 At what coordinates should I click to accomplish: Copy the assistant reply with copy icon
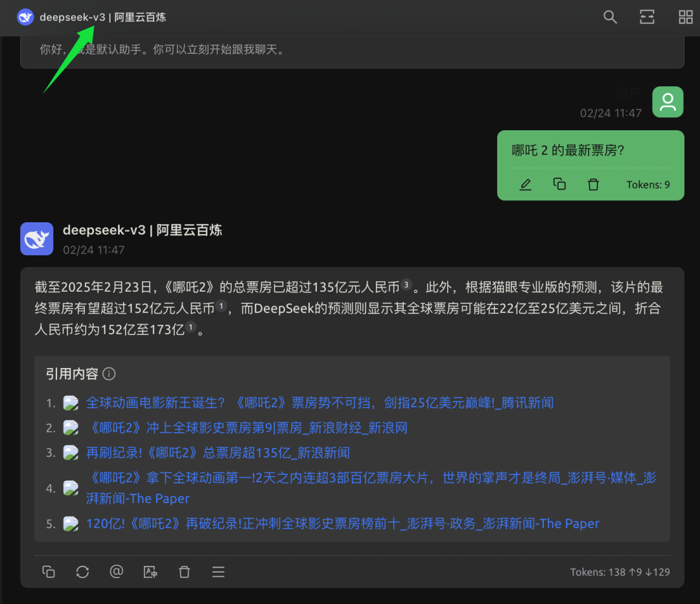pos(48,572)
